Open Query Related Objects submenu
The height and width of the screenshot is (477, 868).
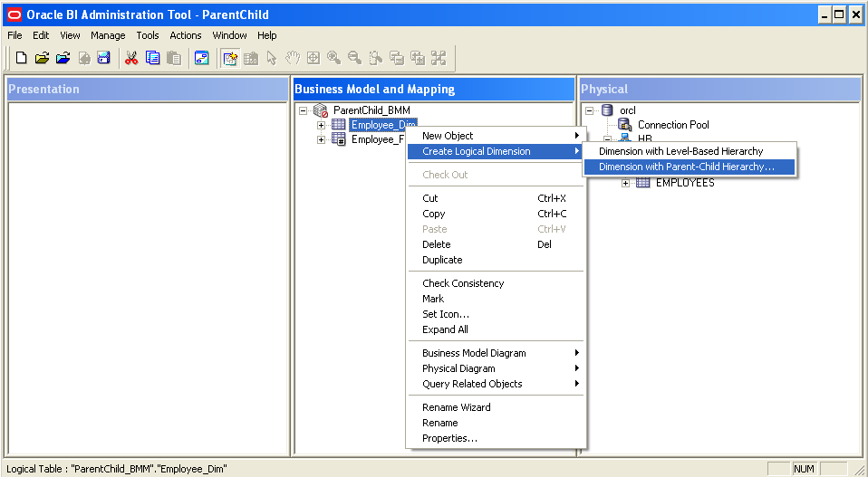pyautogui.click(x=496, y=384)
